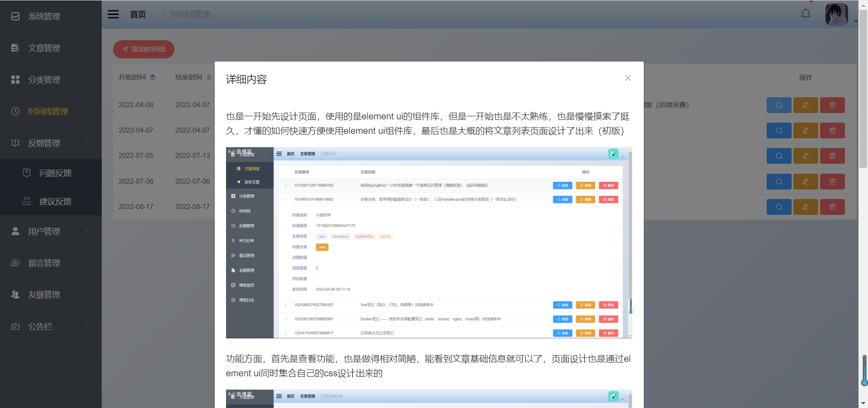The image size is (868, 408).
Task: Click the magnifier view icon on first table row
Action: click(779, 105)
